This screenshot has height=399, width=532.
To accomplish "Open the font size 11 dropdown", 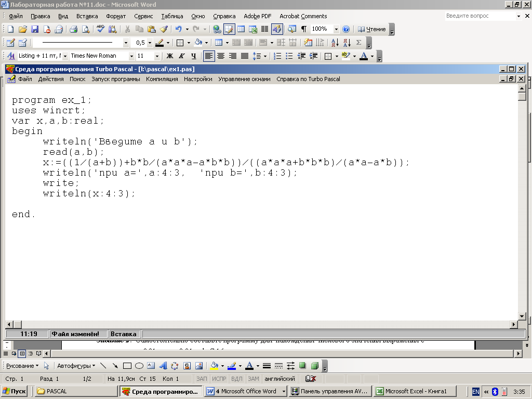I will click(x=157, y=56).
